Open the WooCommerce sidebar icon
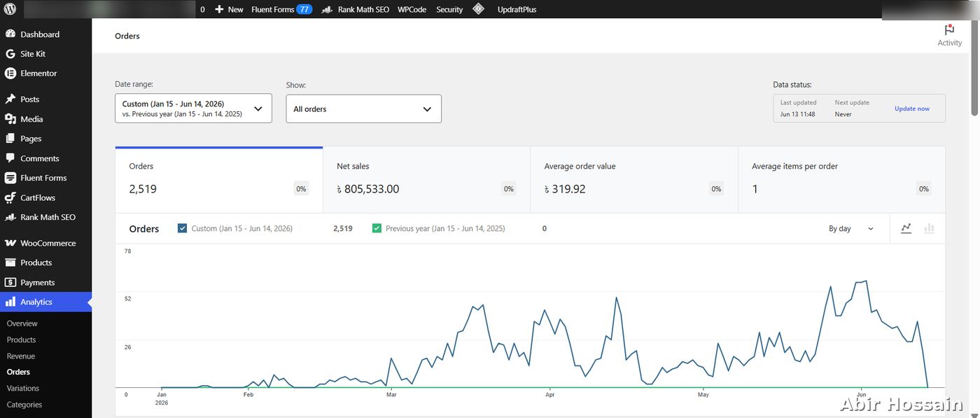 pyautogui.click(x=10, y=243)
